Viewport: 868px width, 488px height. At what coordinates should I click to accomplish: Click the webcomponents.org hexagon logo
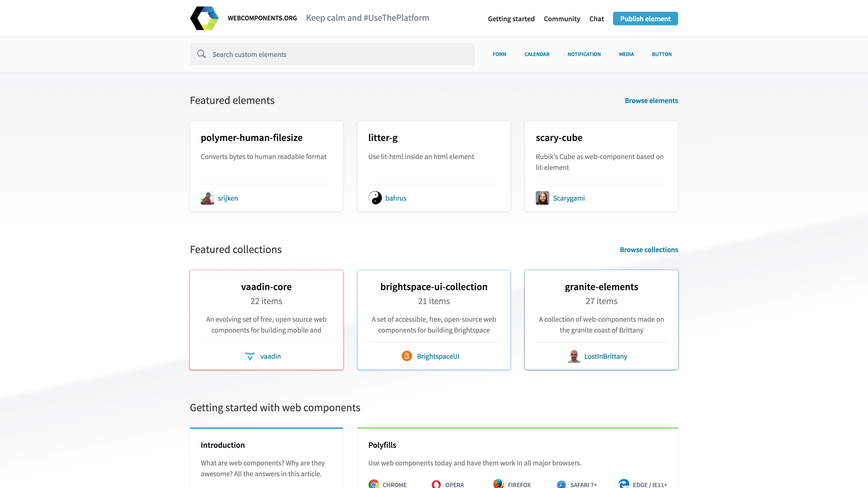coord(204,18)
